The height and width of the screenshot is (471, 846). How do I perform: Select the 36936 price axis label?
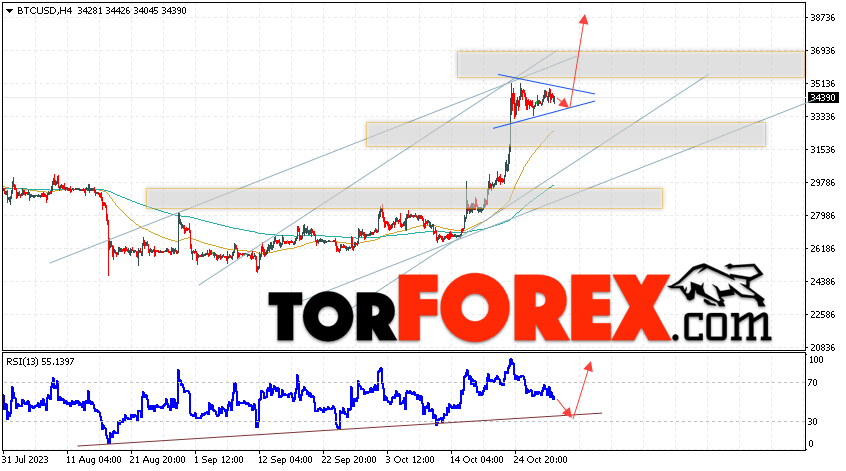[x=823, y=51]
